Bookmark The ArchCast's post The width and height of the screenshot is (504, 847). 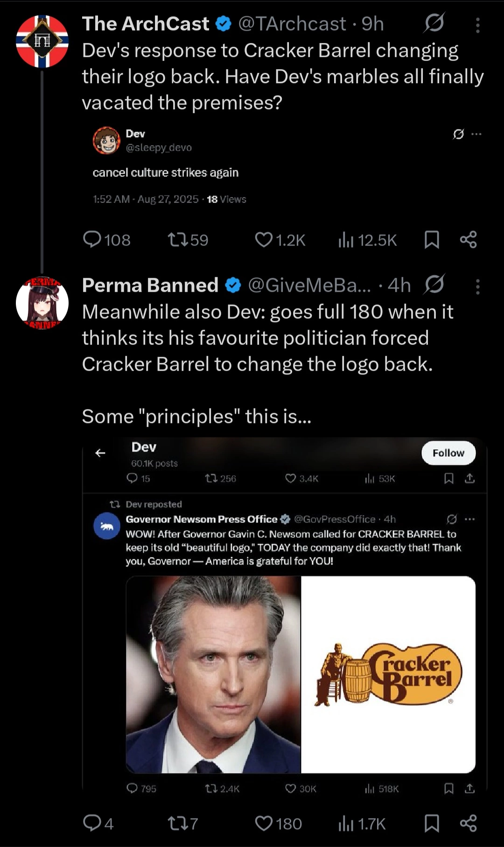coord(432,240)
